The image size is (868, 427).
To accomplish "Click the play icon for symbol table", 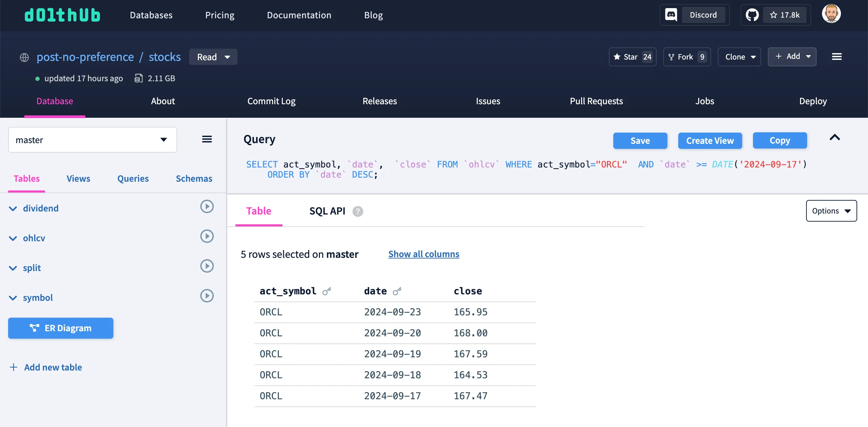I will [207, 296].
